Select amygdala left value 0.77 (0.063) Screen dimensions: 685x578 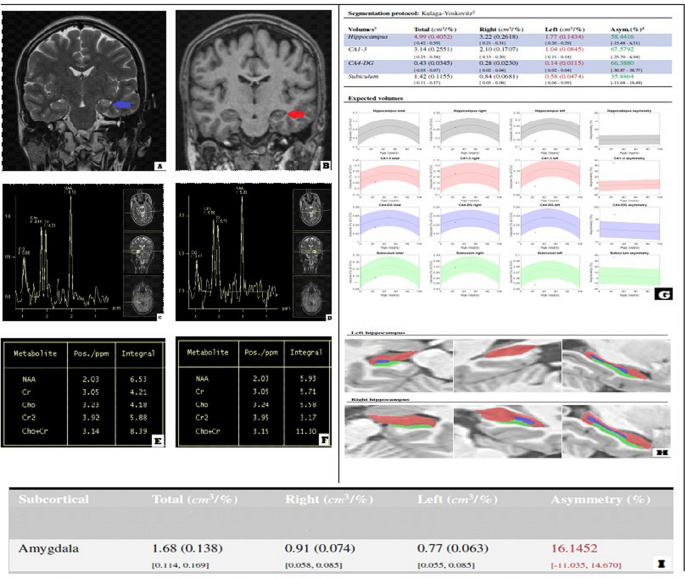tap(453, 548)
